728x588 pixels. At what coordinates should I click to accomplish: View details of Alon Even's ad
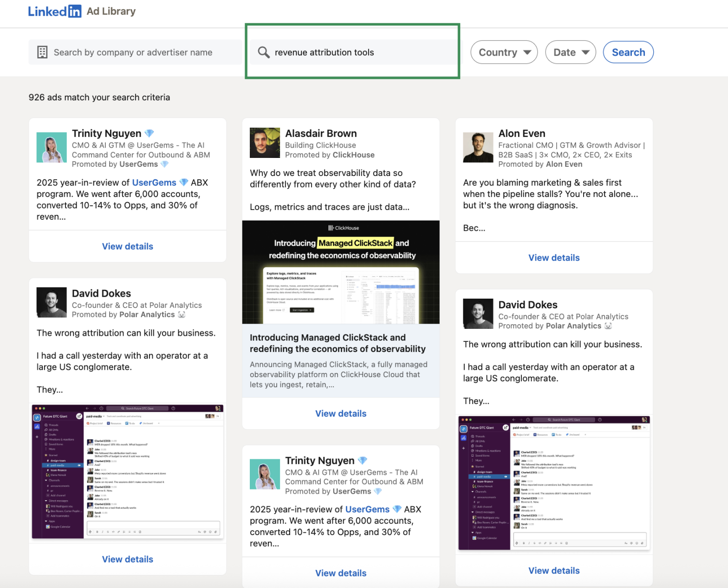pyautogui.click(x=554, y=258)
